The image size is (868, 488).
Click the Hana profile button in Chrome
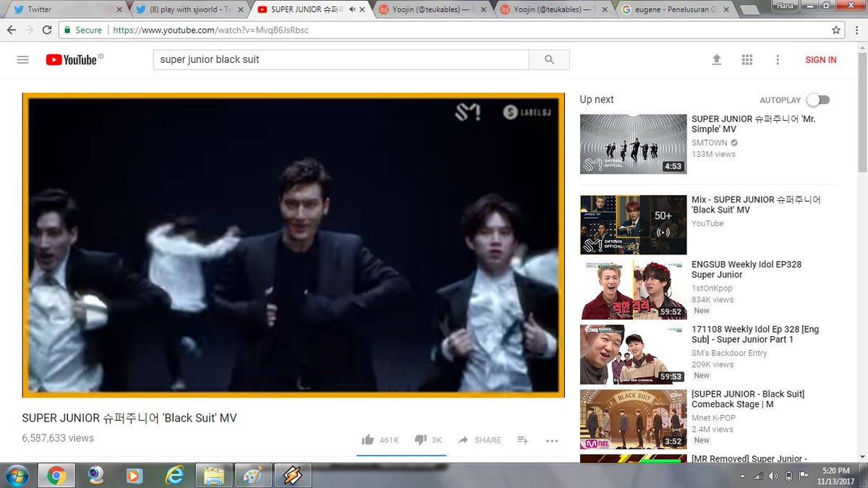click(784, 5)
